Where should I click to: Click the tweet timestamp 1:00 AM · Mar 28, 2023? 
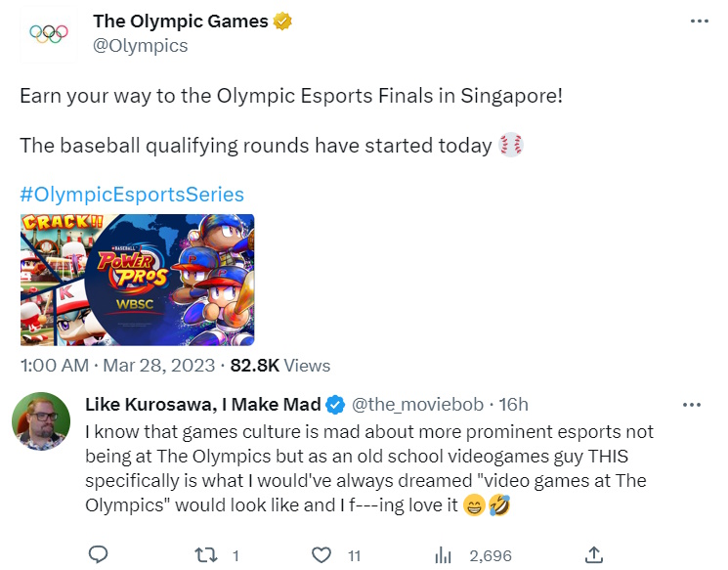pyautogui.click(x=117, y=366)
